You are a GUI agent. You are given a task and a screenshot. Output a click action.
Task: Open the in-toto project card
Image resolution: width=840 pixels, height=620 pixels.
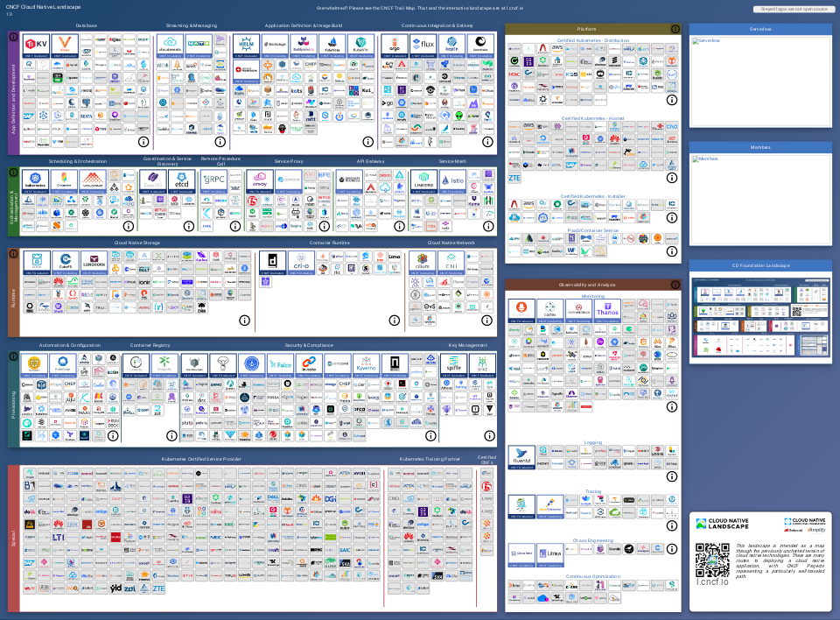309,366
